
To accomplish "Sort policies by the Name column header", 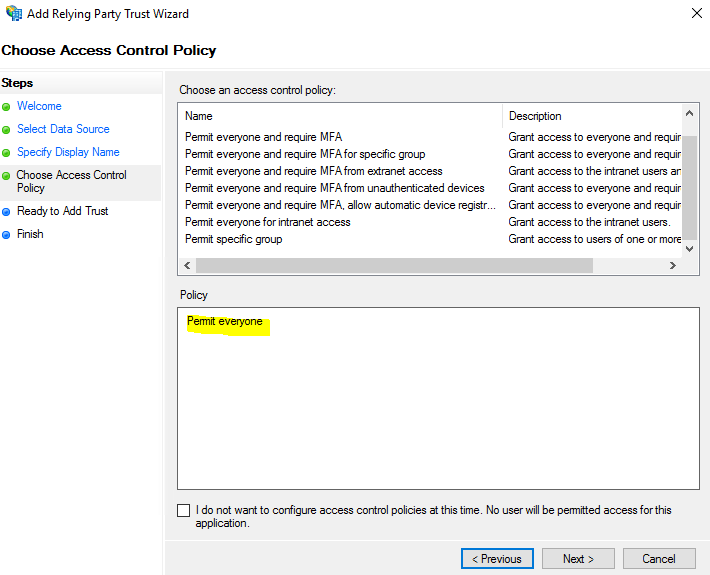I will tap(340, 116).
